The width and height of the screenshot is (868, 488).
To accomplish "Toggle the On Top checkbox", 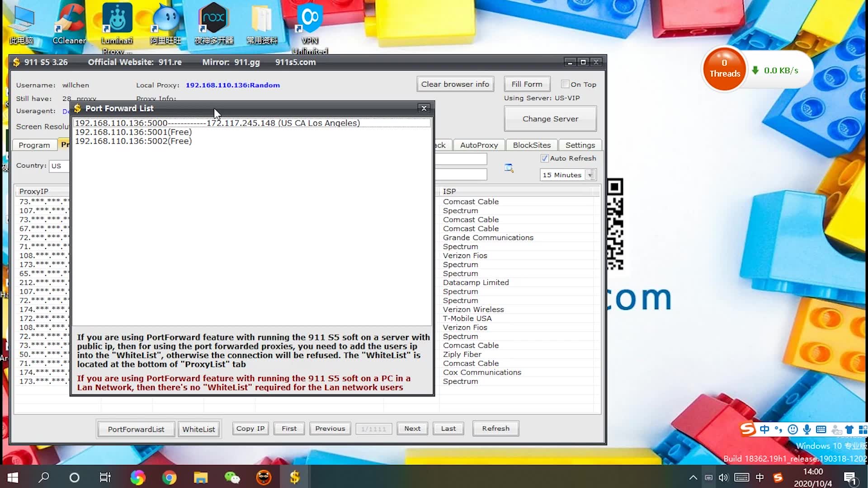I will (x=565, y=84).
